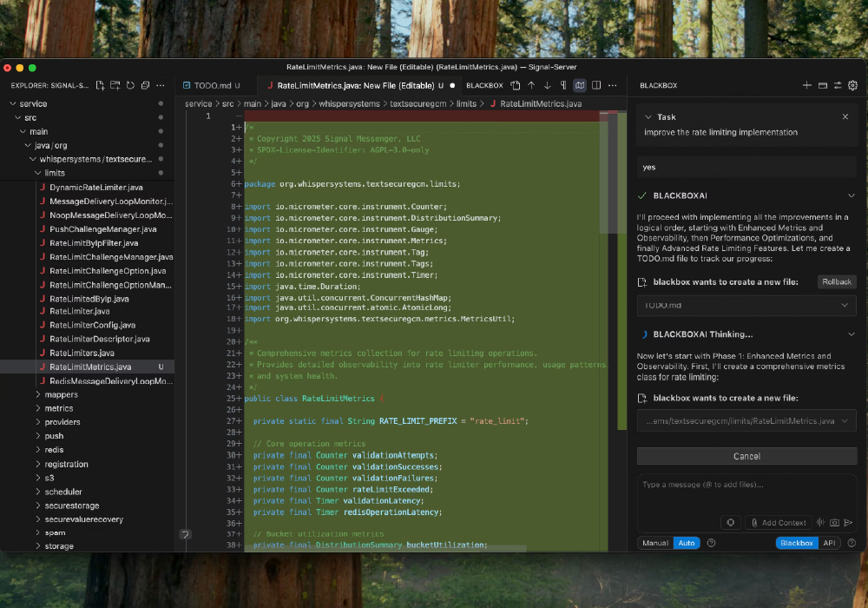Refresh the Explorer file tree
This screenshot has height=608, width=868.
point(130,85)
